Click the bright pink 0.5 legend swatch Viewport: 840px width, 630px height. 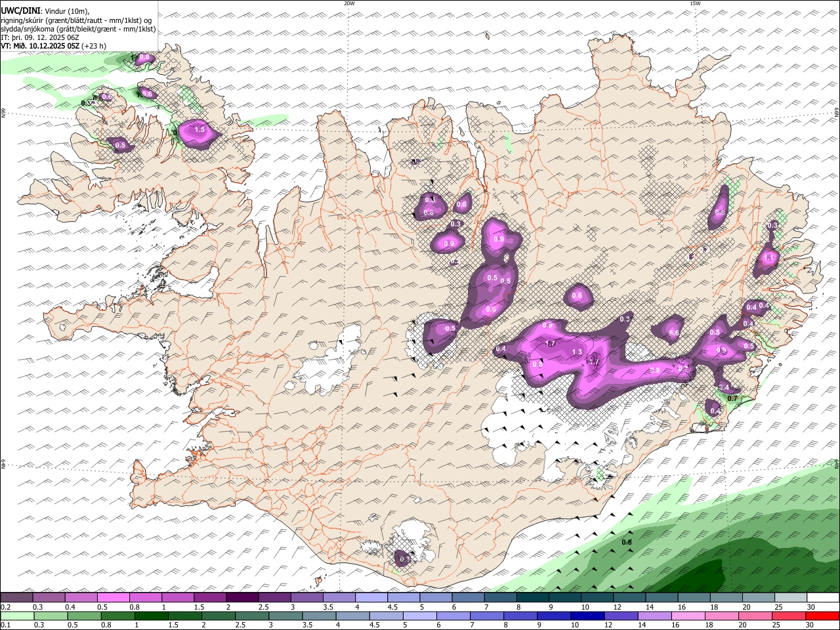click(113, 598)
